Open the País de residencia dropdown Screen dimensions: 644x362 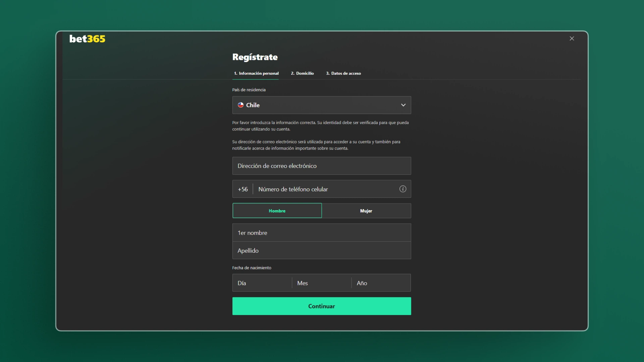(x=321, y=105)
